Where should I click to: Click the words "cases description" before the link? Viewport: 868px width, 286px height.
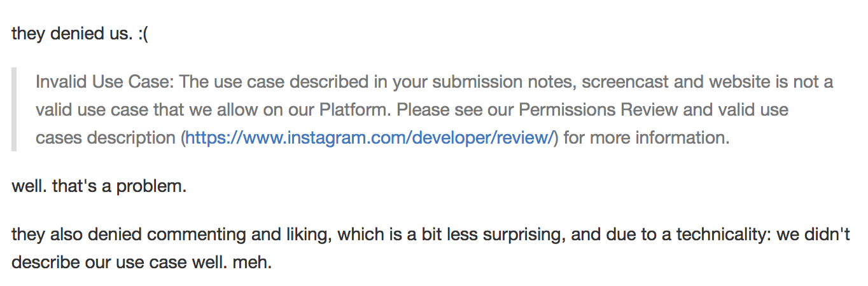coord(106,137)
